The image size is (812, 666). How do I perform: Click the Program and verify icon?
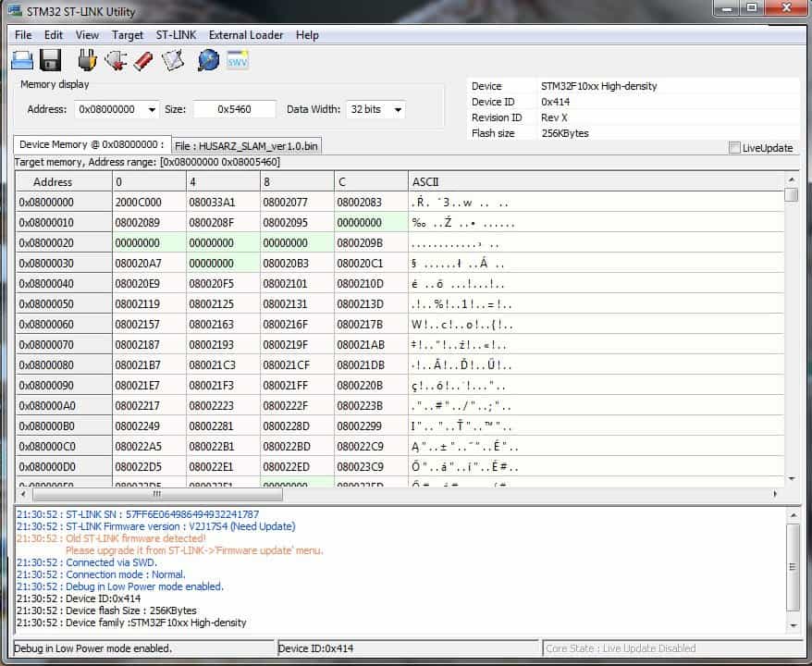click(x=172, y=61)
